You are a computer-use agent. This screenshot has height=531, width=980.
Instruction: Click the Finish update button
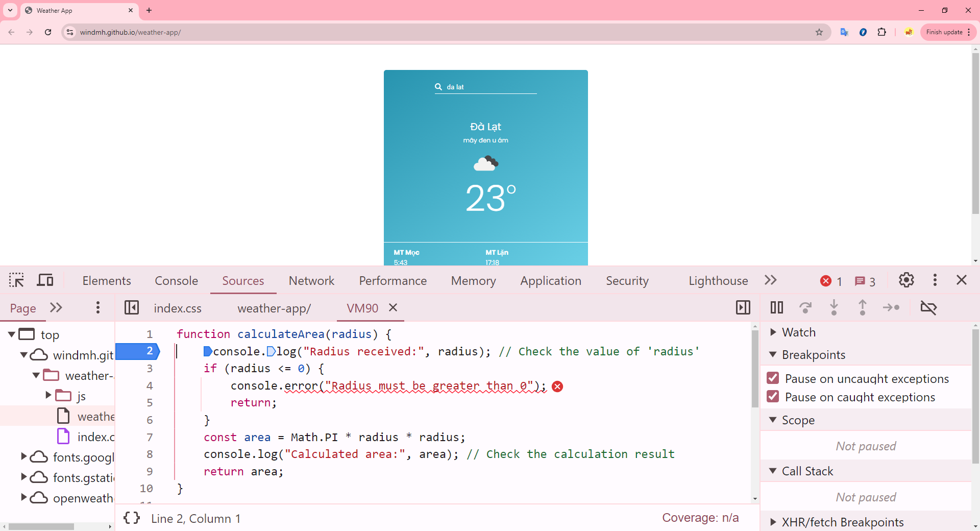tap(944, 32)
